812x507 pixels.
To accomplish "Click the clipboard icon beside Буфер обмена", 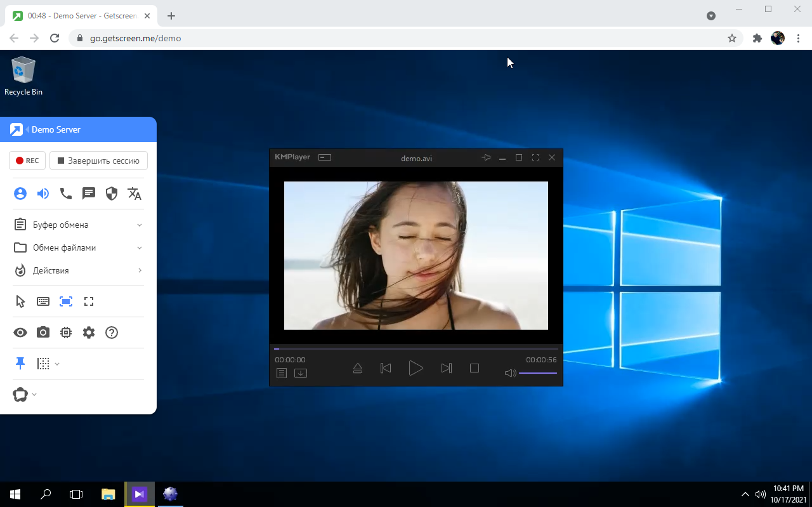I will [20, 225].
